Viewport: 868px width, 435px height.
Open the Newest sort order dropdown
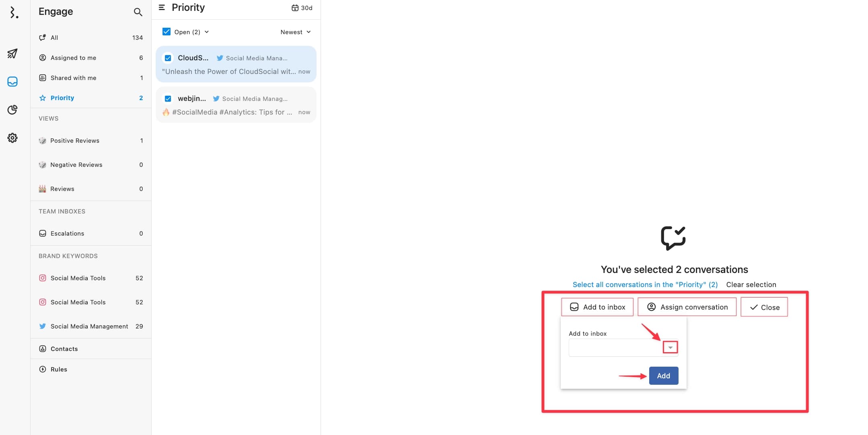295,32
